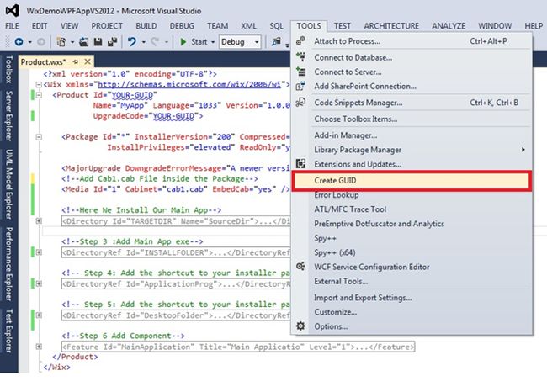The height and width of the screenshot is (392, 547).
Task: Open the DEBUG menu
Action: tap(182, 26)
